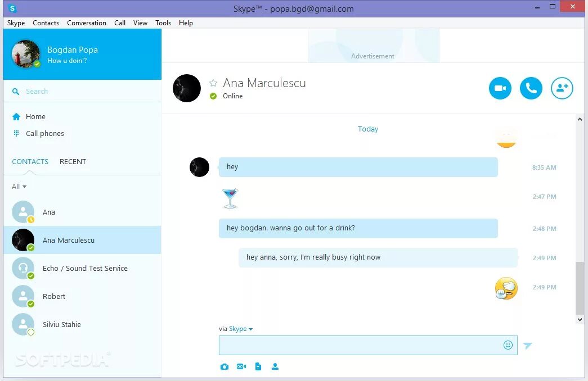This screenshot has height=381, width=588.
Task: Click the "hey" message bubble
Action: [358, 167]
